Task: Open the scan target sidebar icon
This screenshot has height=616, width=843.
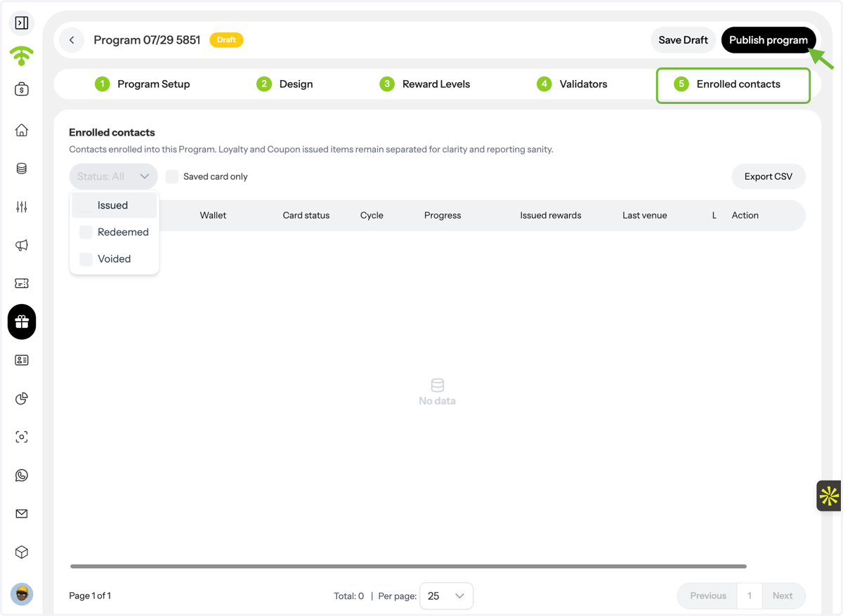Action: 22,437
